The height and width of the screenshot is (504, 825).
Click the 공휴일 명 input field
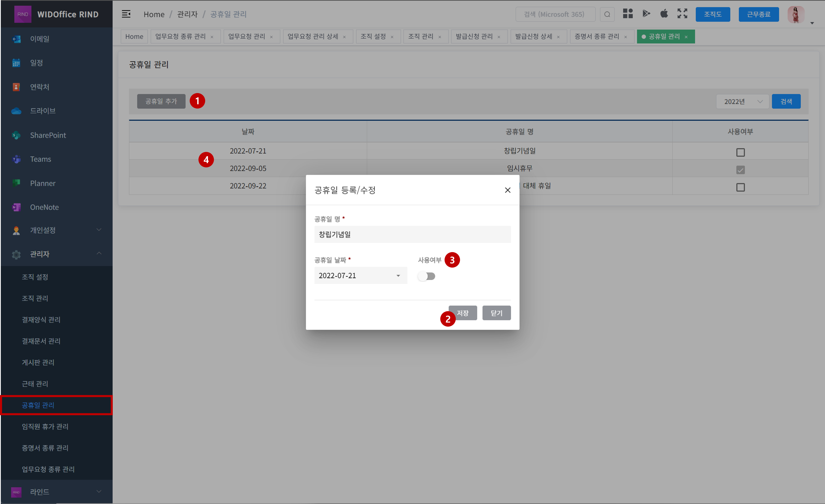pos(412,234)
